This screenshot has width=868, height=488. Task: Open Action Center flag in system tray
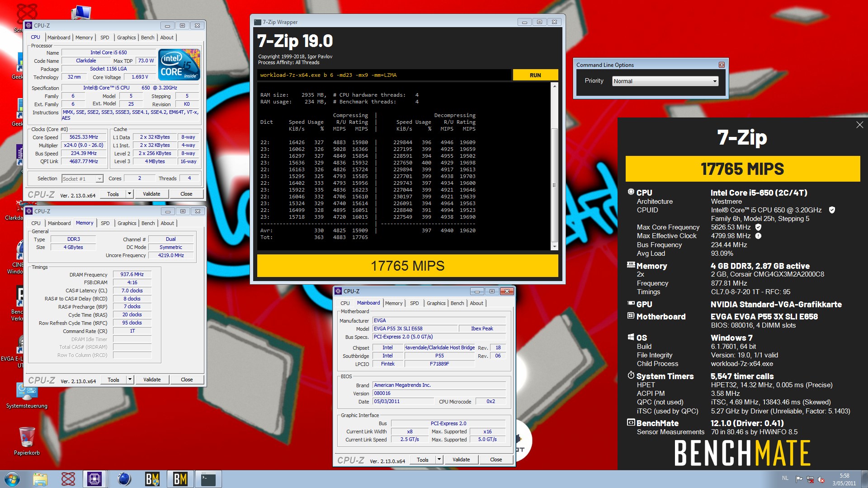coord(799,479)
